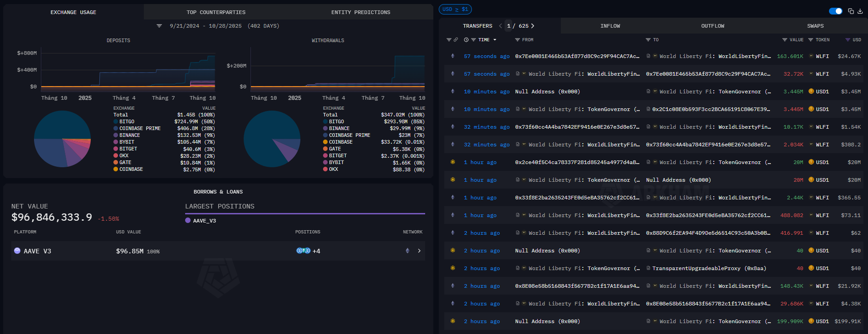Switch to the Top Counterparties tab
The height and width of the screenshot is (334, 868).
216,12
